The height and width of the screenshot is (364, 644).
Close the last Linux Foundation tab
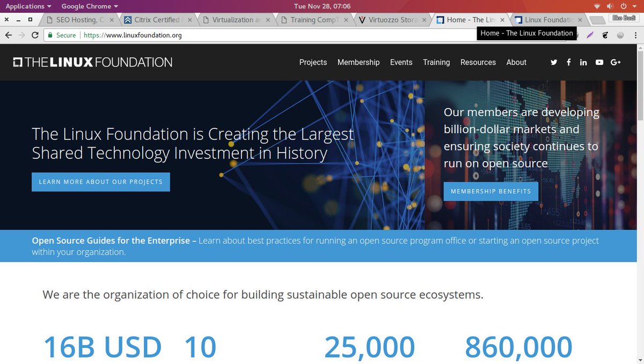tap(580, 20)
